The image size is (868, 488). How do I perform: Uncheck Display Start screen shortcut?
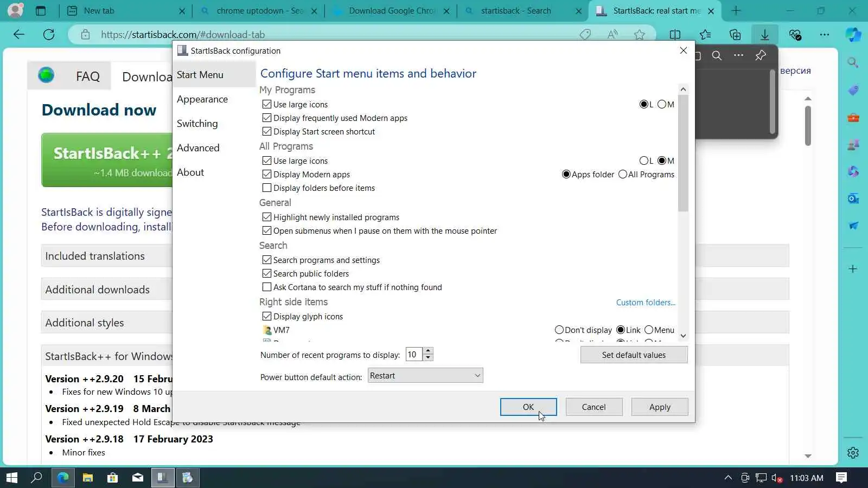coord(267,131)
